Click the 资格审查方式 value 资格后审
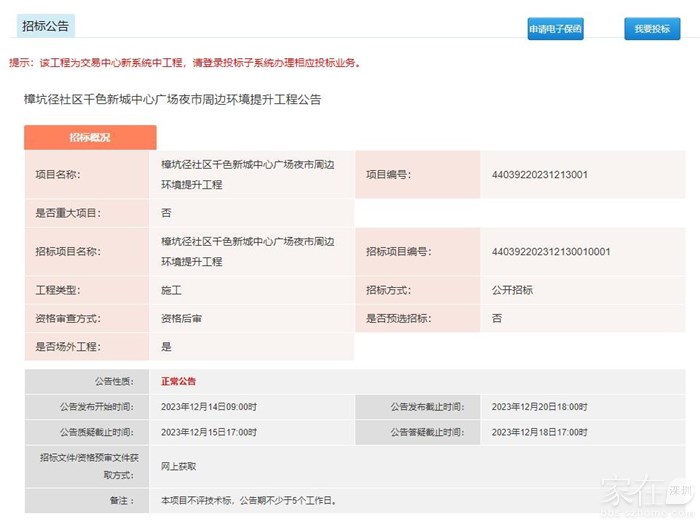Screen dimensions: 700x521 [x=181, y=318]
